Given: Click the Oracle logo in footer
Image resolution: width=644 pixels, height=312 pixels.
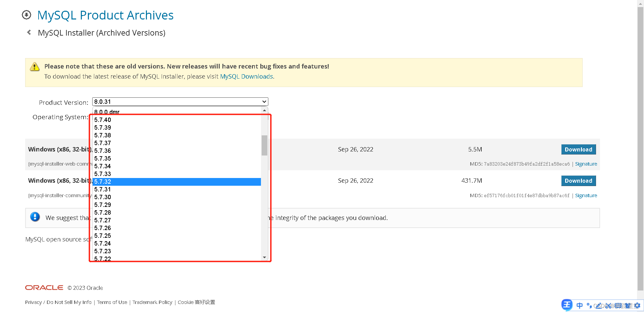Looking at the screenshot, I should [x=44, y=287].
